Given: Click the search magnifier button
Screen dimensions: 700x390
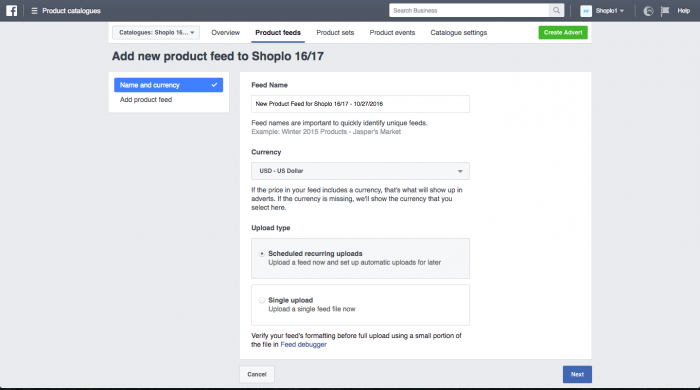Looking at the screenshot, I should coord(556,10).
